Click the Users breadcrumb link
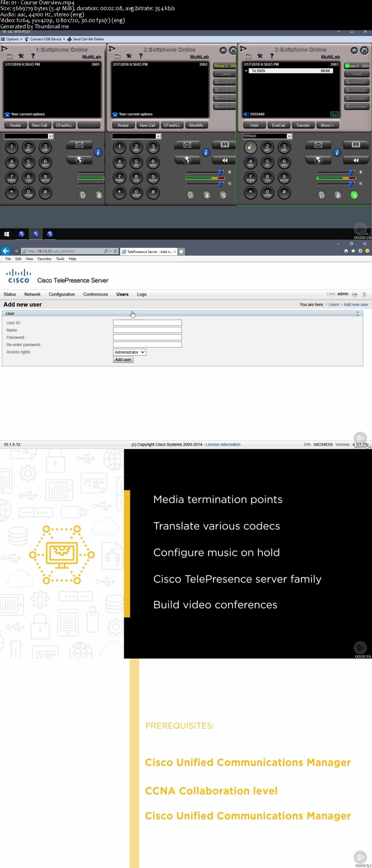This screenshot has height=868, width=372. [x=334, y=305]
